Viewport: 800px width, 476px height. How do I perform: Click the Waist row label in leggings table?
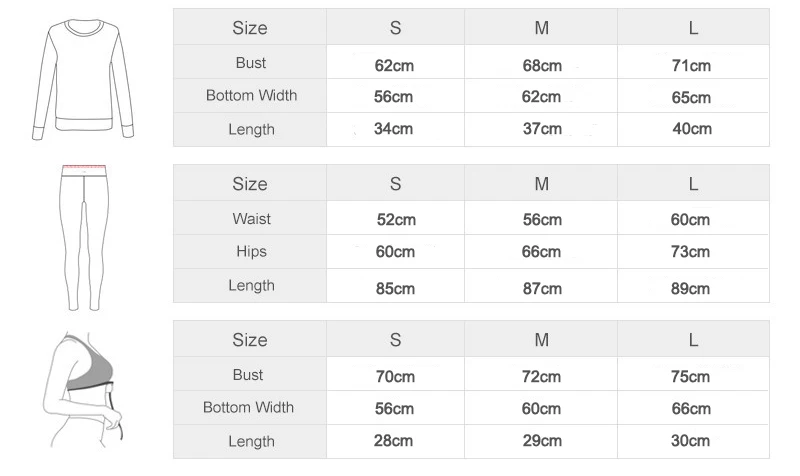(x=251, y=219)
